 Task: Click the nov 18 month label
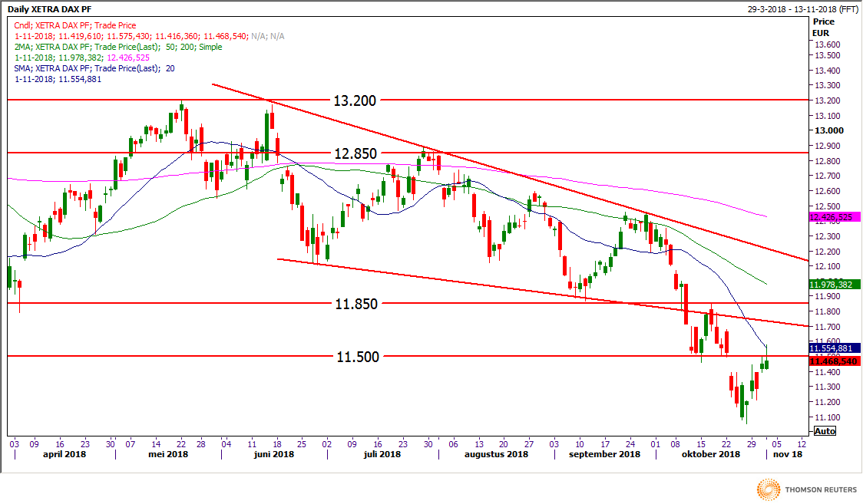click(788, 454)
